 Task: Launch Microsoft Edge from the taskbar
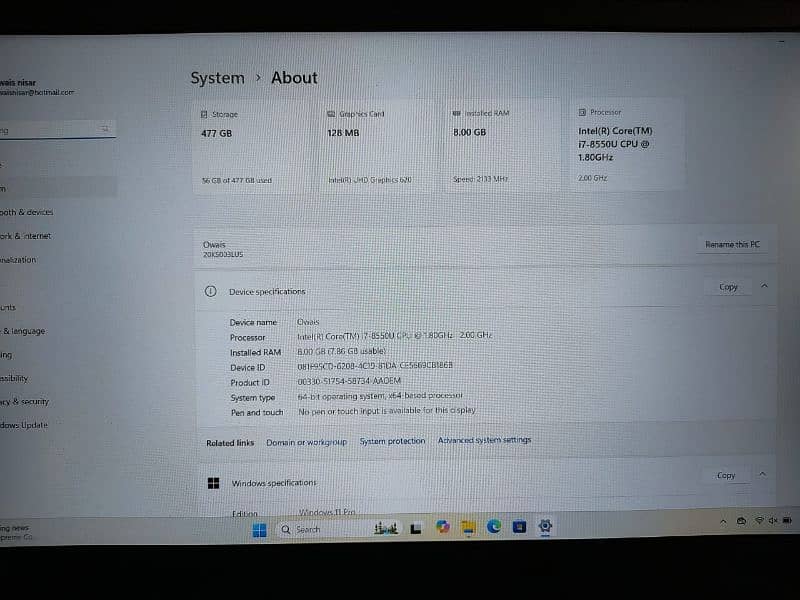(x=493, y=527)
